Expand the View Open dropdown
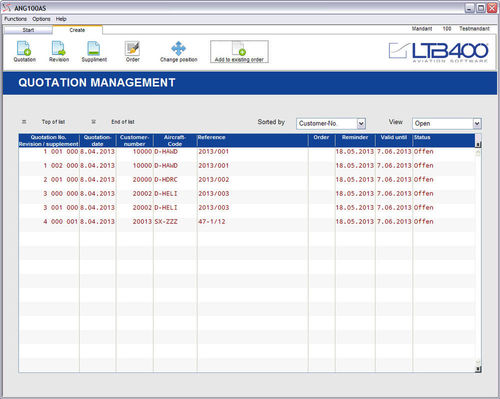This screenshot has width=500, height=399. coord(477,124)
